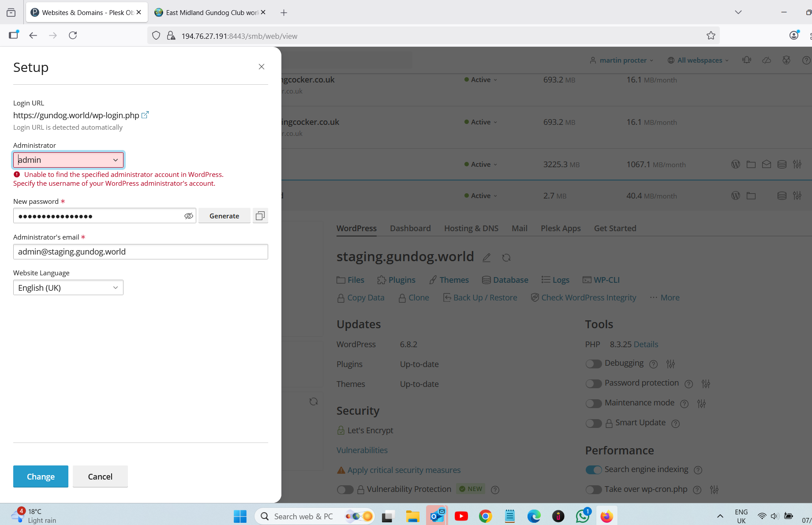Disable Search engine indexing toggle
Image resolution: width=812 pixels, height=525 pixels.
[x=594, y=470]
